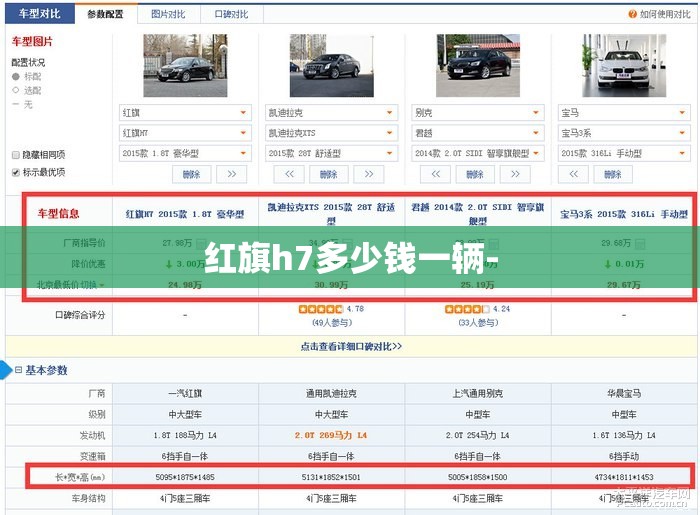Expand the 宝马 brand dropdown
The width and height of the screenshot is (700, 515).
point(624,112)
